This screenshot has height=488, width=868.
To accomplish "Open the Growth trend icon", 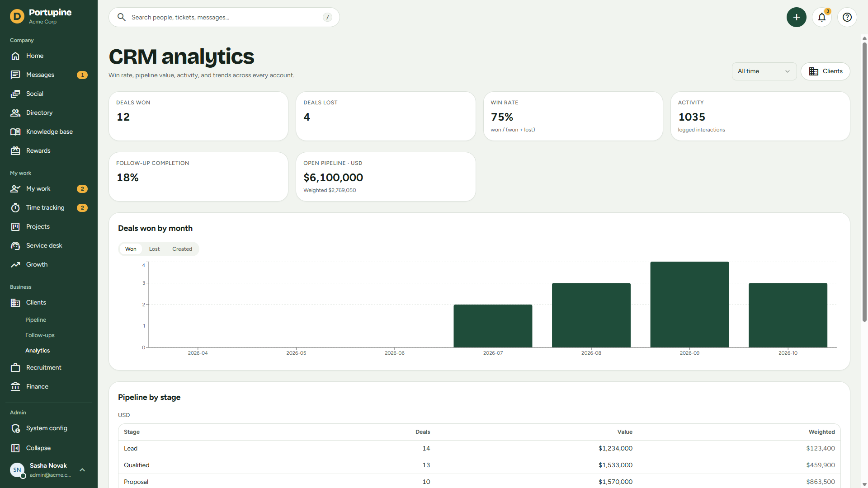I will [15, 264].
